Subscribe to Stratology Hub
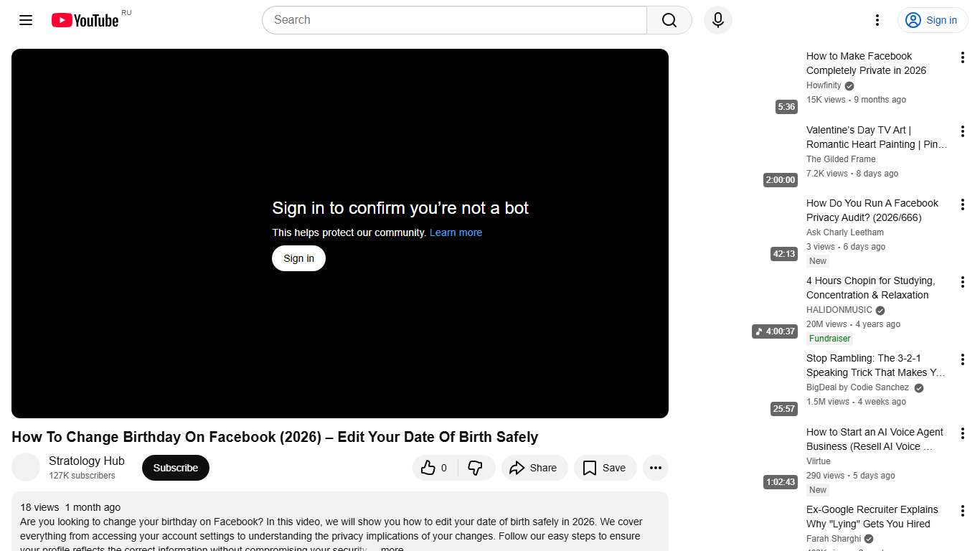 [175, 467]
